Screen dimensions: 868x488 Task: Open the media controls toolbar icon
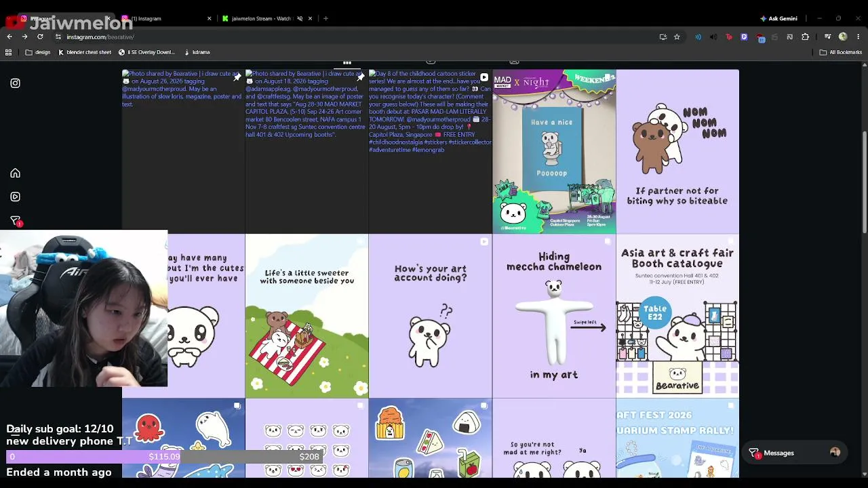827,37
